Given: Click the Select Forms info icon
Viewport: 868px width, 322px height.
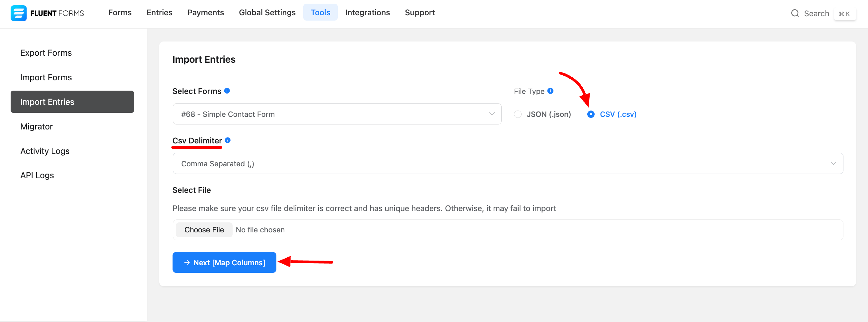Looking at the screenshot, I should [227, 91].
